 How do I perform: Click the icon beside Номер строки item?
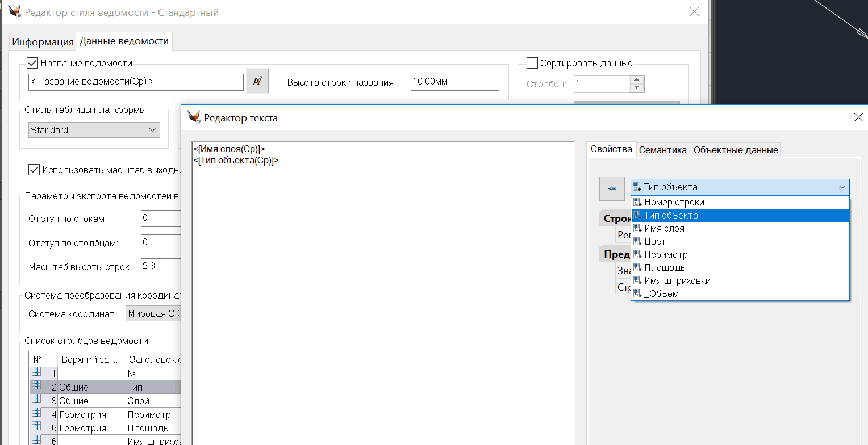pyautogui.click(x=637, y=203)
